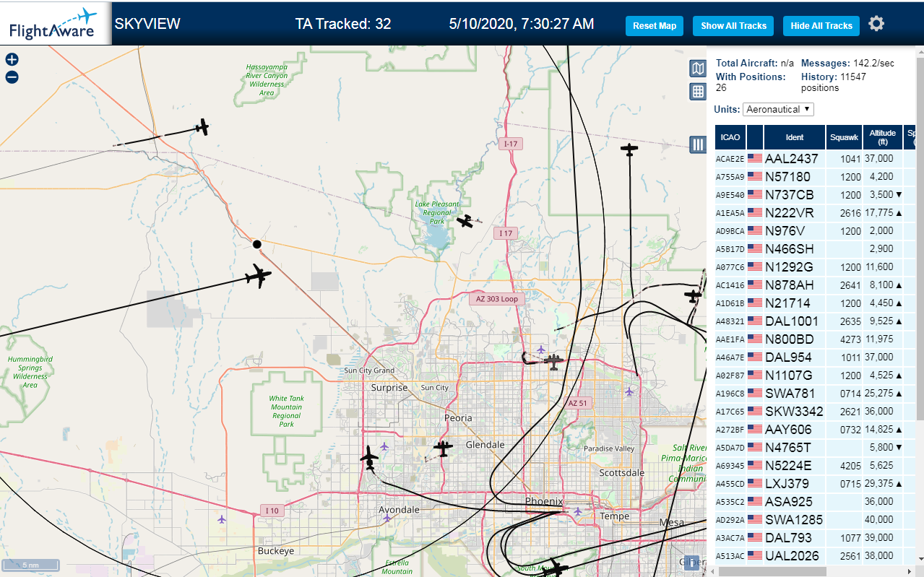This screenshot has height=577, width=924.
Task: Click Hide All Tracks button
Action: [x=821, y=26]
